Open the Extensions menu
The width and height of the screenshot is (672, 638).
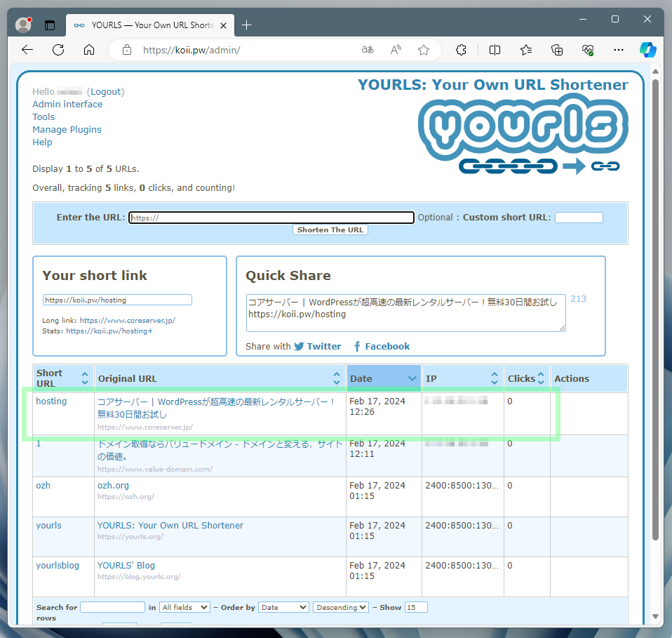pyautogui.click(x=461, y=50)
